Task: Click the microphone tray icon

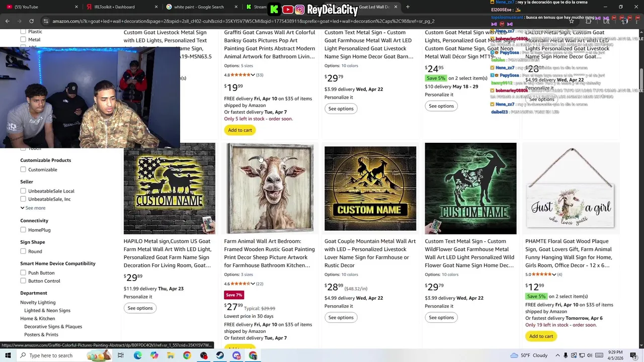Action: [x=566, y=355]
